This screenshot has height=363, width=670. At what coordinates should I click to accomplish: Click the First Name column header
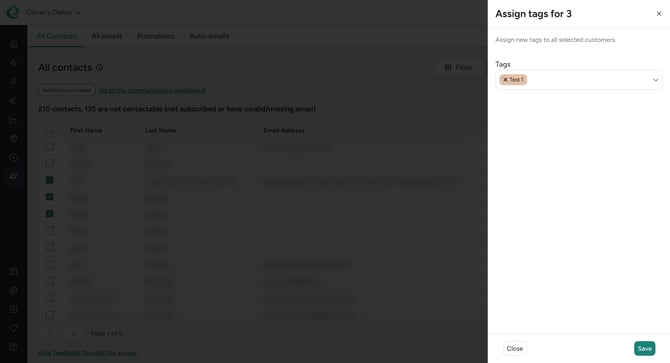[x=86, y=130]
